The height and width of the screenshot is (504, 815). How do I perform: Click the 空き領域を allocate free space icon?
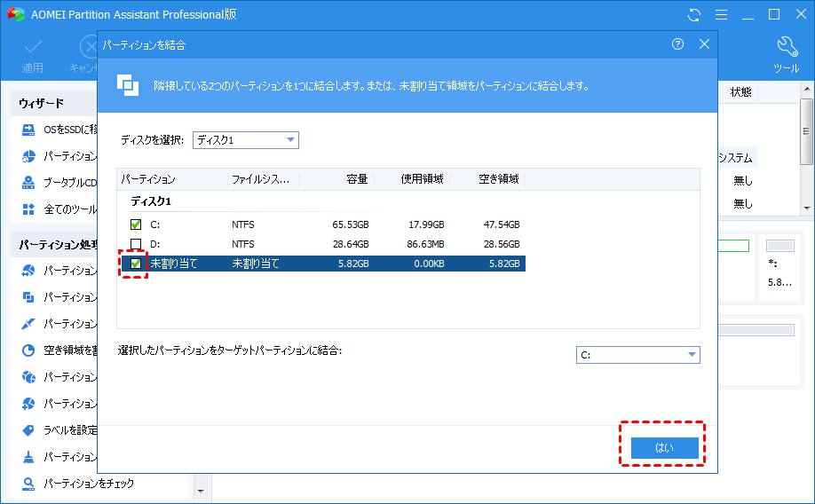[x=28, y=350]
